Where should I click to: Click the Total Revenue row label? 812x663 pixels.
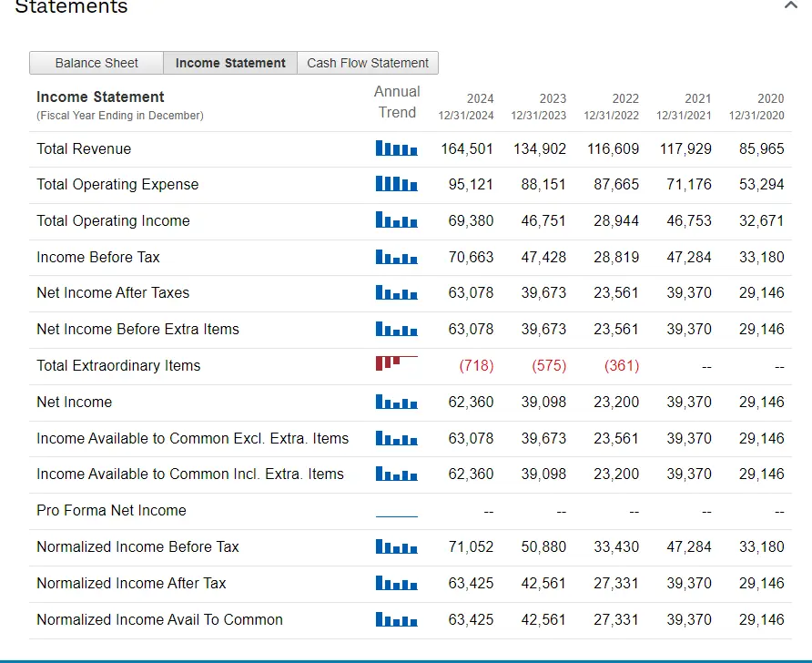tap(84, 148)
